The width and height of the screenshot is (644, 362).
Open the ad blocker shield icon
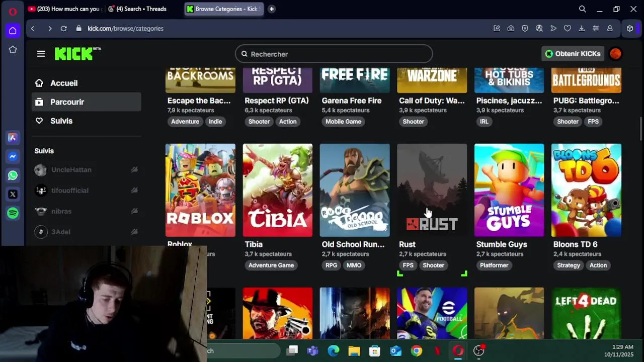pos(525,29)
